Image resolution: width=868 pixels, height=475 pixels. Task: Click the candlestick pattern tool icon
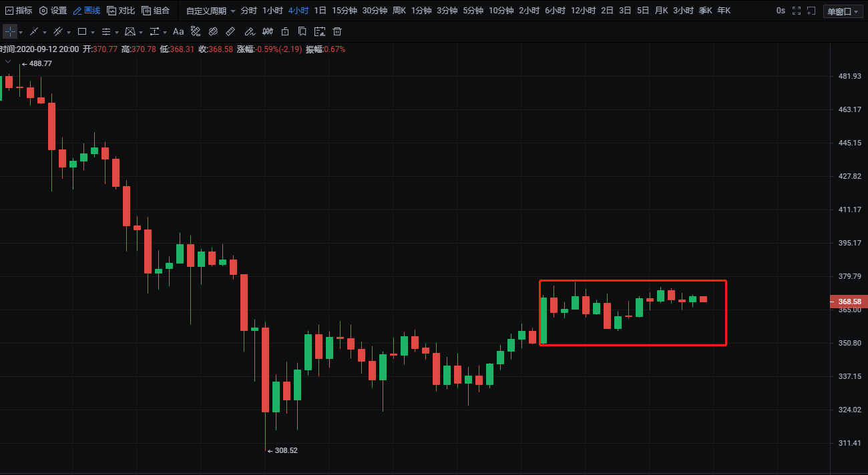click(x=267, y=32)
